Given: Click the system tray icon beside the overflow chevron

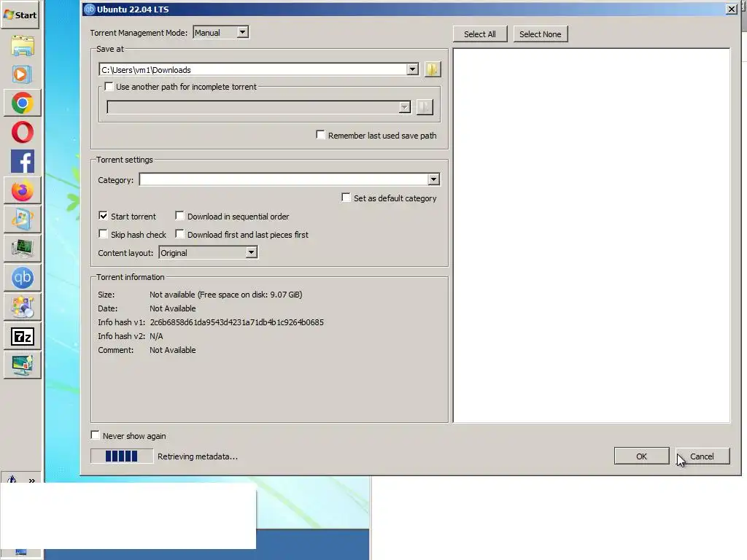Looking at the screenshot, I should [12, 479].
